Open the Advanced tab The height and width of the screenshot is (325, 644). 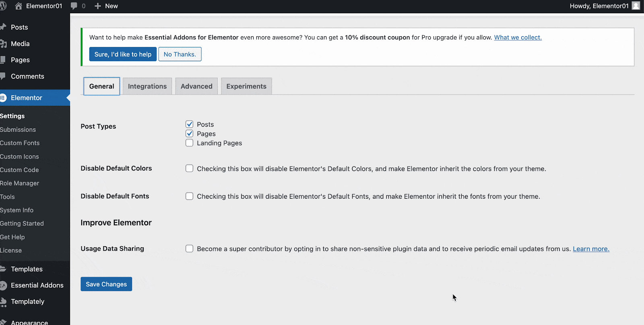coord(196,86)
